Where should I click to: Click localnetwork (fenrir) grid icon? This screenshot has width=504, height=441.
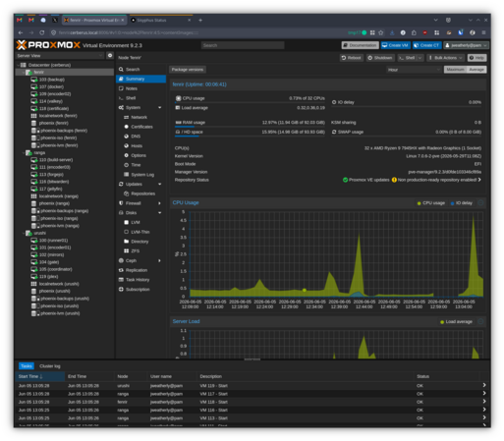[33, 116]
